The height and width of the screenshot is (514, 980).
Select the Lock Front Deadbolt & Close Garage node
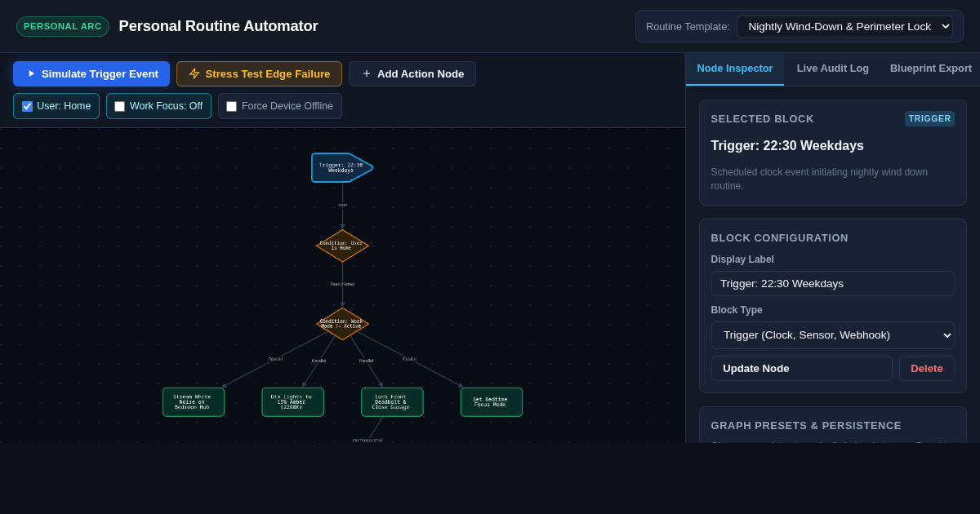coord(392,402)
